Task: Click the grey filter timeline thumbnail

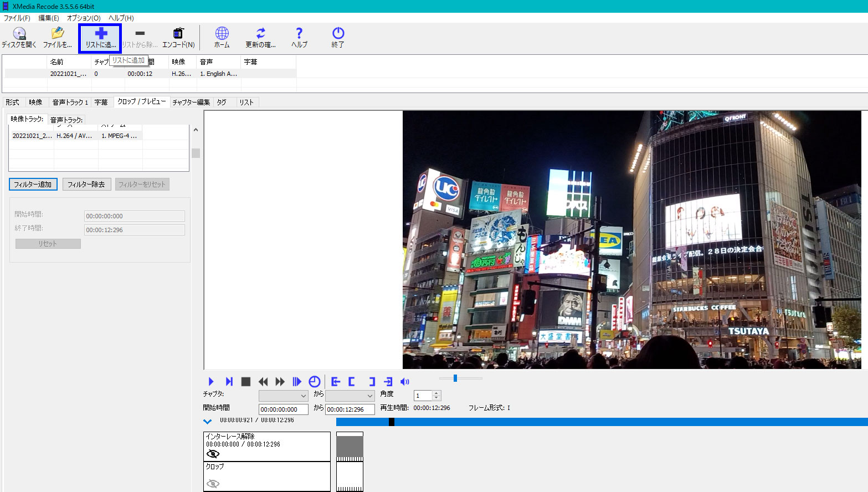Action: [x=350, y=446]
